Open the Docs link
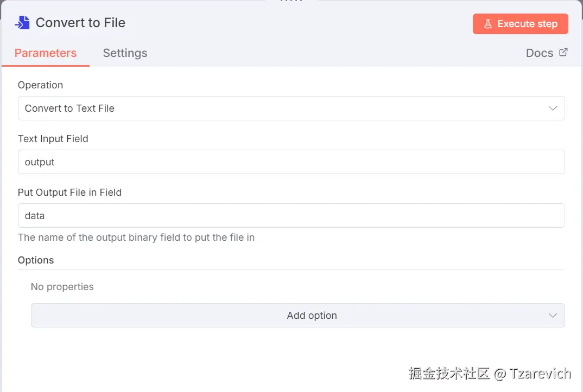Viewport: 583px width, 392px height. (x=540, y=53)
